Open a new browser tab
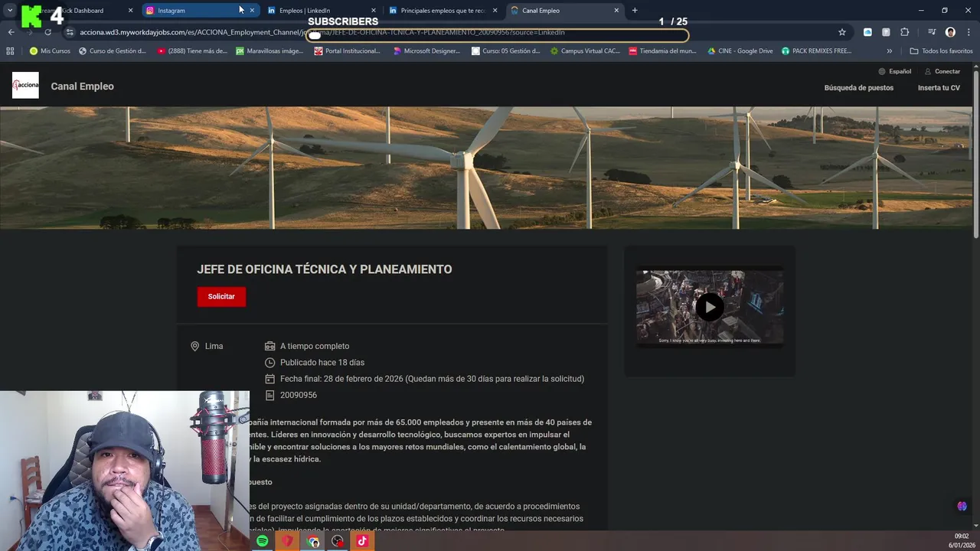The width and height of the screenshot is (980, 551). point(635,11)
